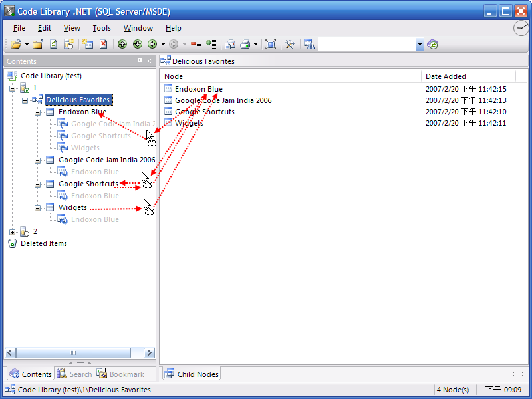The width and height of the screenshot is (532, 399).
Task: Open the Help menu
Action: click(x=174, y=28)
